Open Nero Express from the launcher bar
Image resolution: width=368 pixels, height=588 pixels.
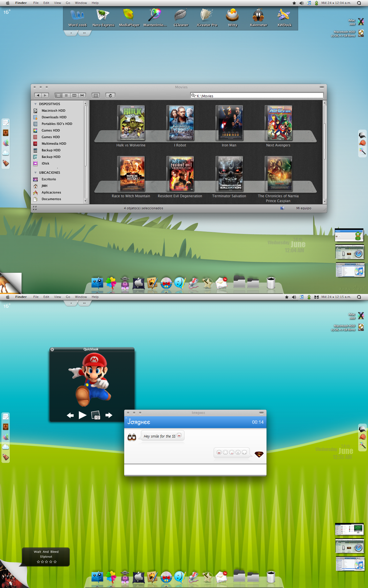click(103, 18)
